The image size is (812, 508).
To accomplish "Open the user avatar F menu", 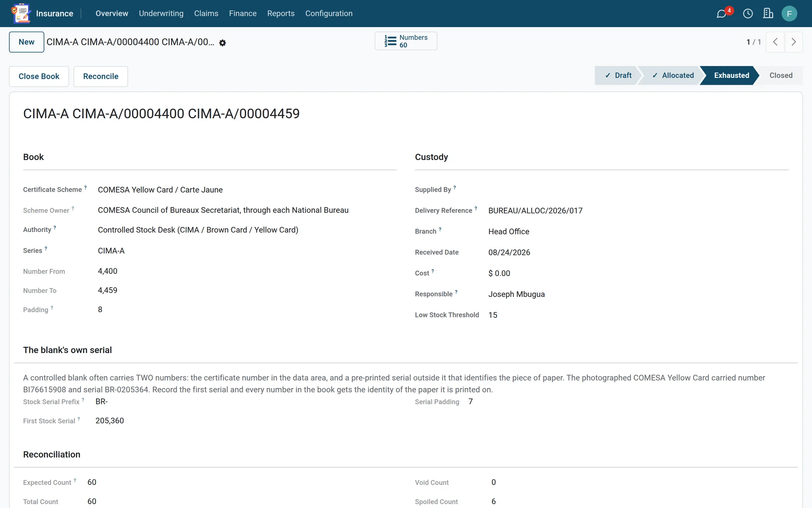I will point(789,14).
